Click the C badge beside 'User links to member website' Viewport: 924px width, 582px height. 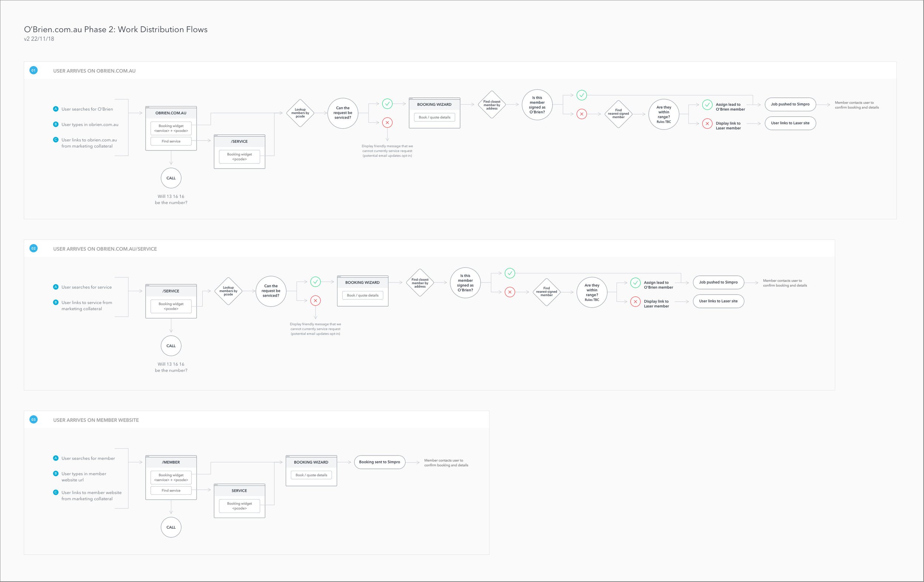(x=56, y=492)
